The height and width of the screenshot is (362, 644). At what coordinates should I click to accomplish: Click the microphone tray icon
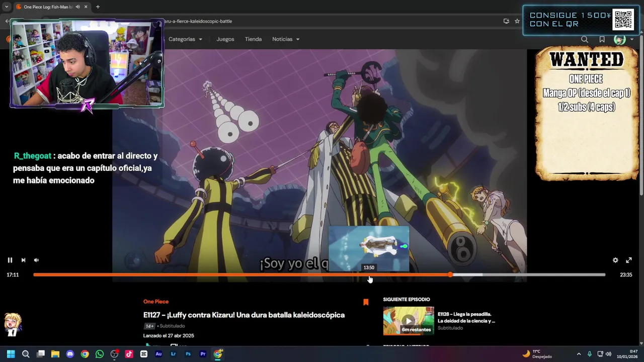click(x=589, y=354)
